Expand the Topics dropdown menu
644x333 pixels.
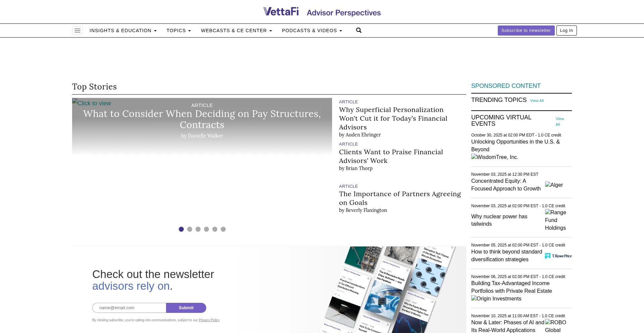click(178, 31)
